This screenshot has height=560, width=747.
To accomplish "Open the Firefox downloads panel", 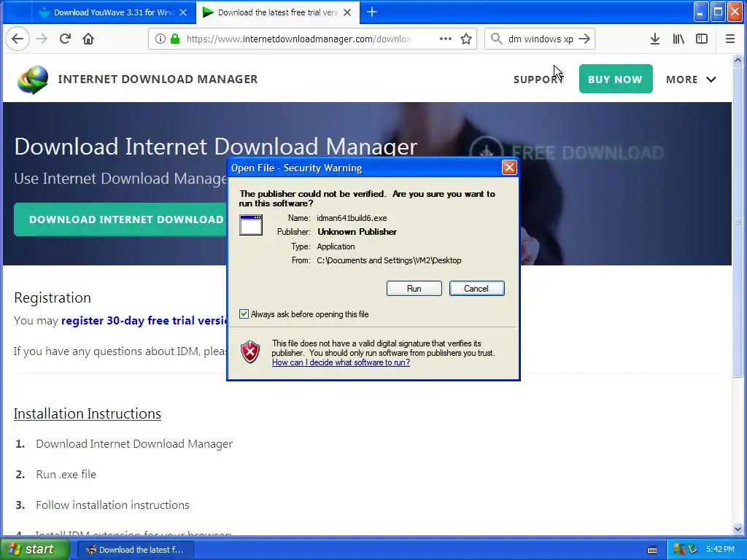I will click(x=655, y=39).
